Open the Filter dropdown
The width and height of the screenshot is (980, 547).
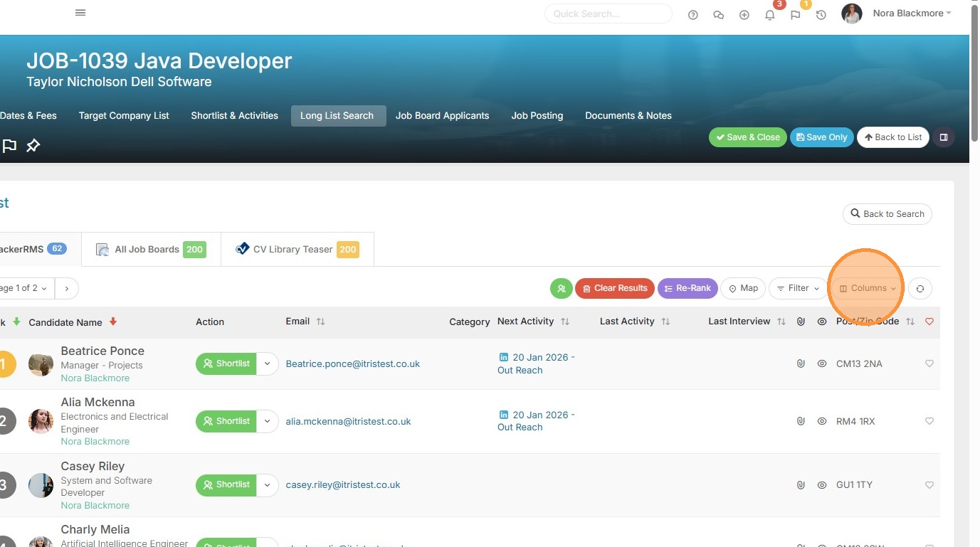[x=797, y=289]
